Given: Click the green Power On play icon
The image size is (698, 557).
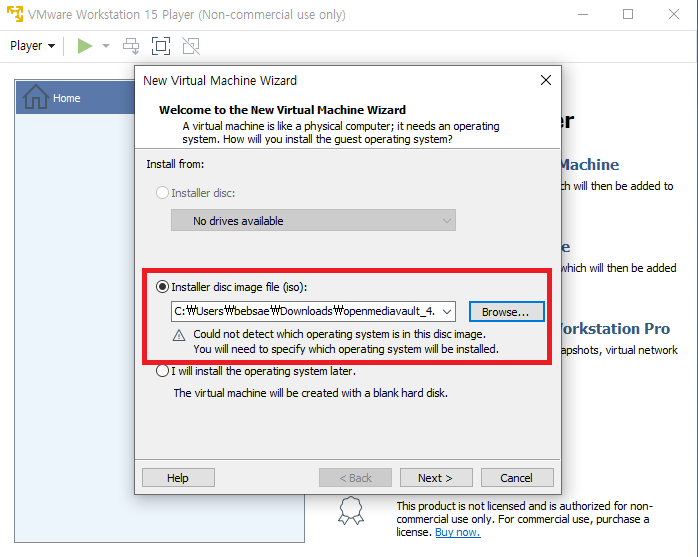Looking at the screenshot, I should coord(85,46).
